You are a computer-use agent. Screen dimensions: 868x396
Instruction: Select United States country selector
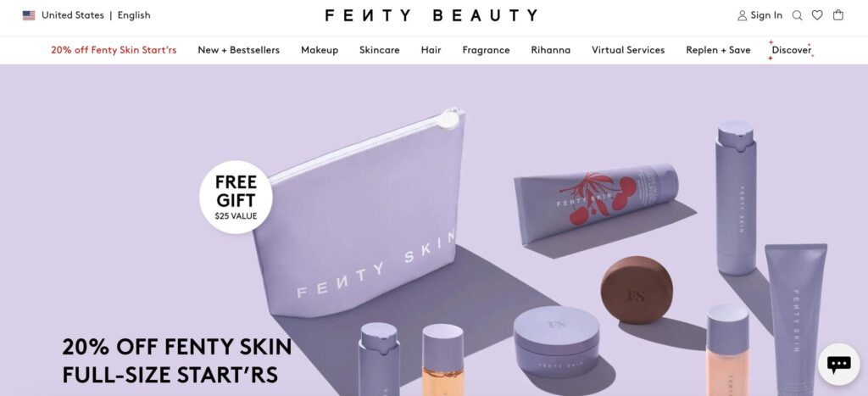[73, 15]
